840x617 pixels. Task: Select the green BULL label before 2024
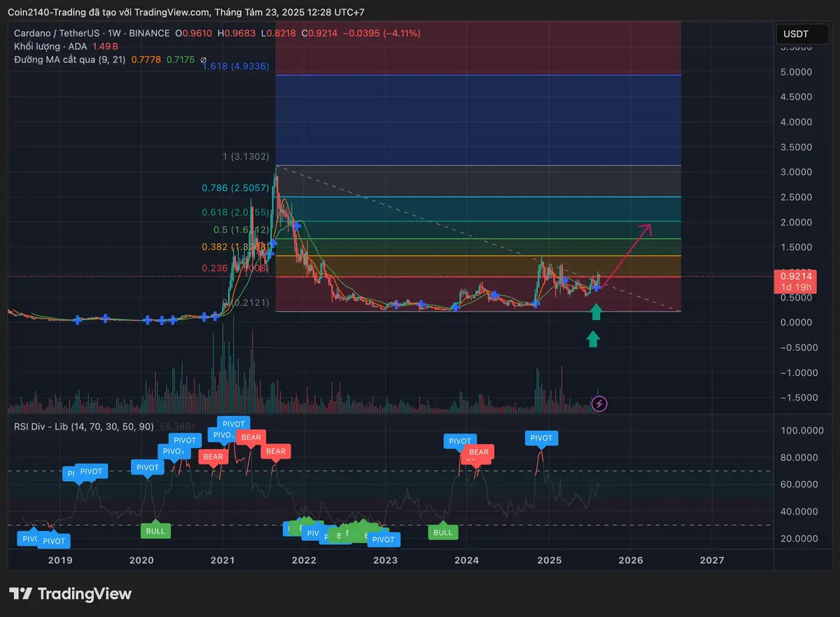point(443,532)
